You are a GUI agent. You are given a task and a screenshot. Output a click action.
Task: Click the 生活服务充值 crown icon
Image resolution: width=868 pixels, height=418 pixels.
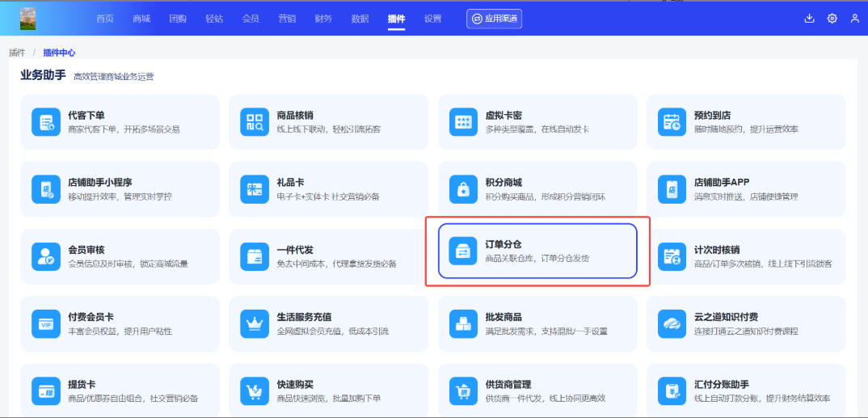tap(255, 323)
